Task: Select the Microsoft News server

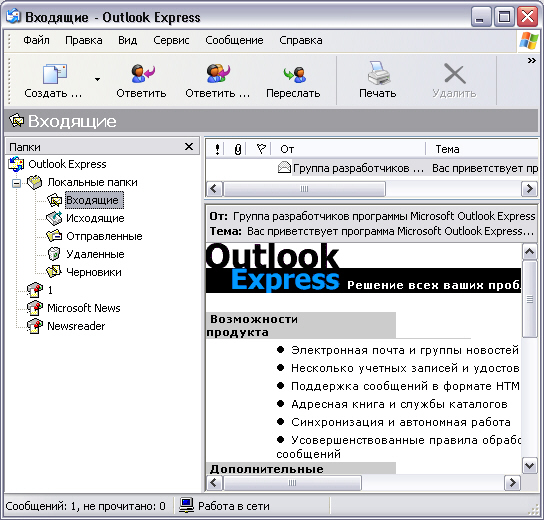Action: pos(84,308)
